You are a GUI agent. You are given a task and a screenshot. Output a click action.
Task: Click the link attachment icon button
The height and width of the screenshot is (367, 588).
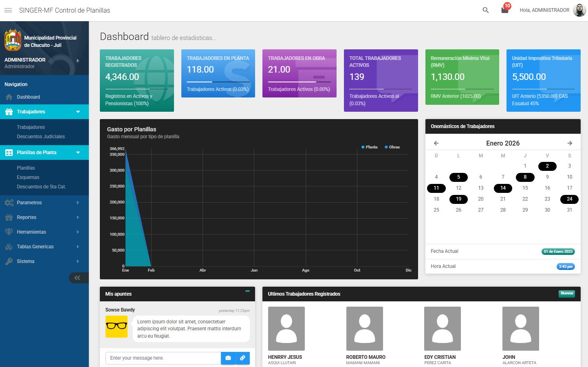(242, 358)
